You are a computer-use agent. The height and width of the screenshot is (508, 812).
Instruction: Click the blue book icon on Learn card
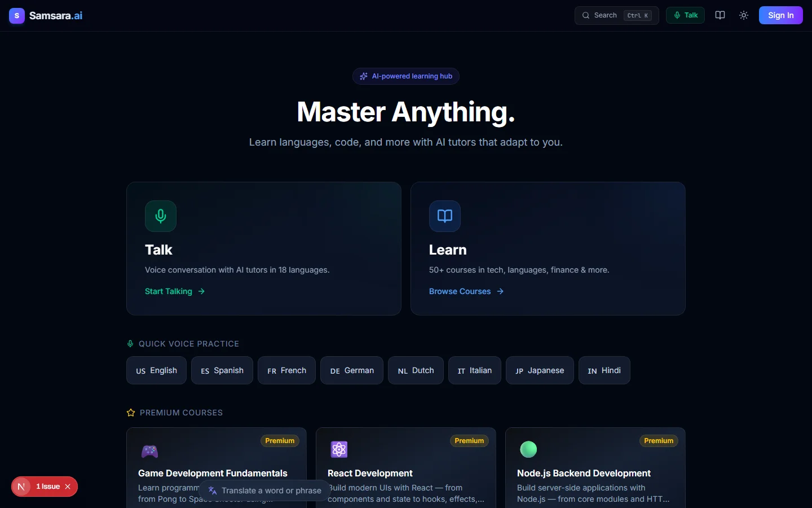(x=445, y=216)
